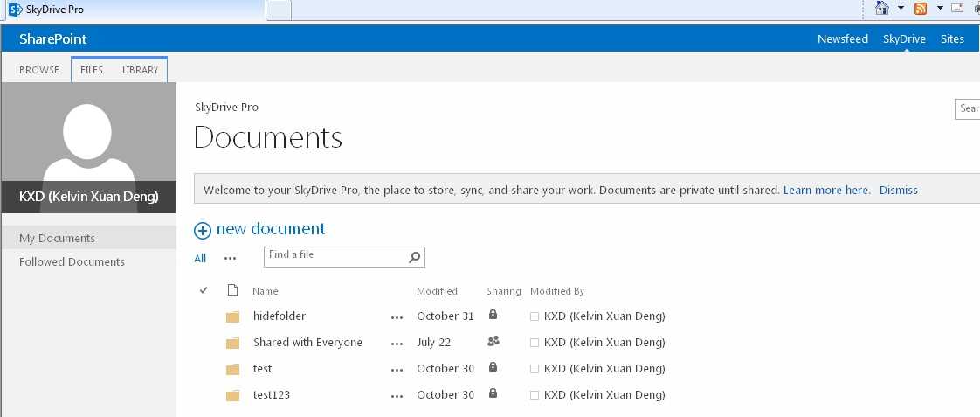Click KXD (Kelvin Xuan Deng) in test123 row
The height and width of the screenshot is (417, 980).
604,395
